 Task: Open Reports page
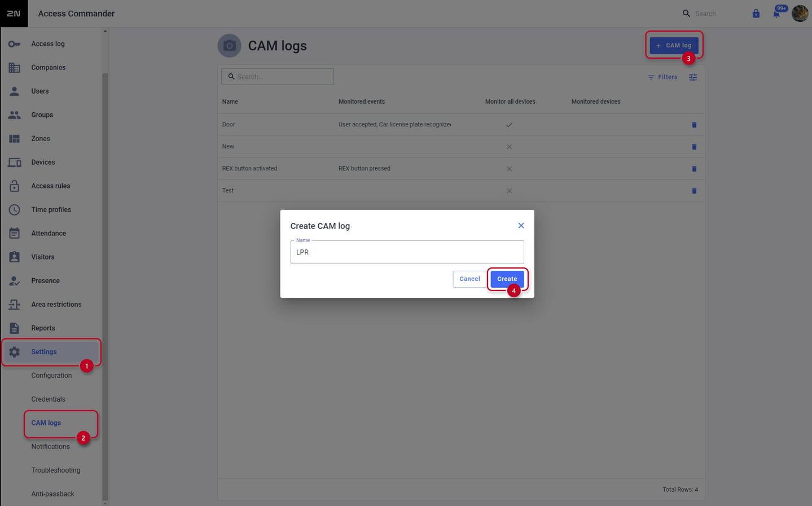pos(43,328)
